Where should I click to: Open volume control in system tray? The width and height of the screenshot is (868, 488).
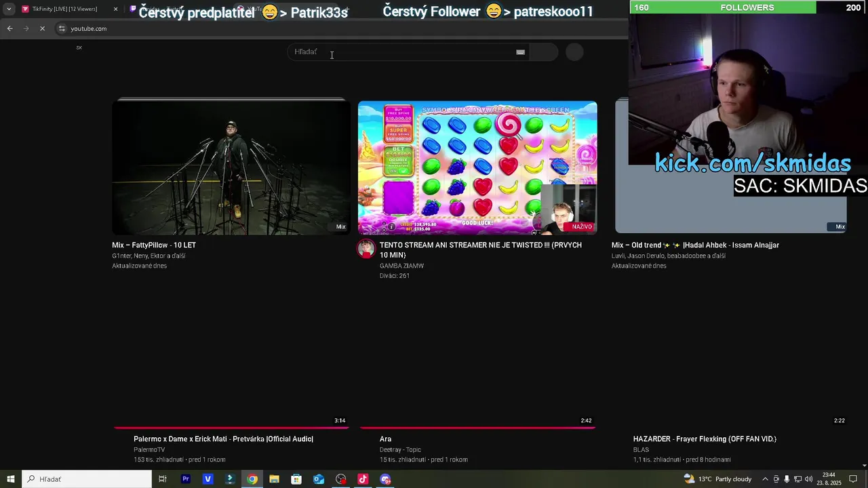[808, 479]
